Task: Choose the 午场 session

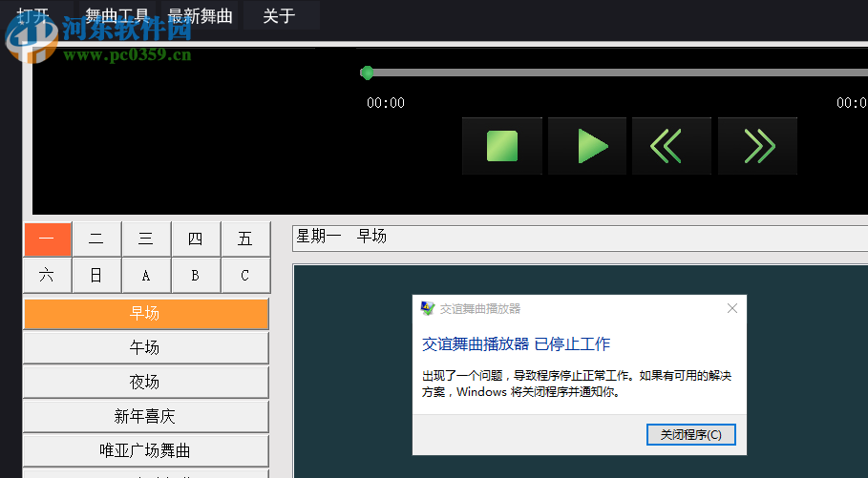Action: click(145, 348)
